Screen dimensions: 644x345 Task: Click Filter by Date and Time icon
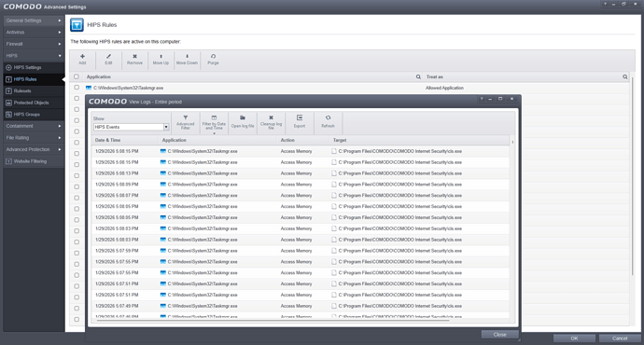214,122
